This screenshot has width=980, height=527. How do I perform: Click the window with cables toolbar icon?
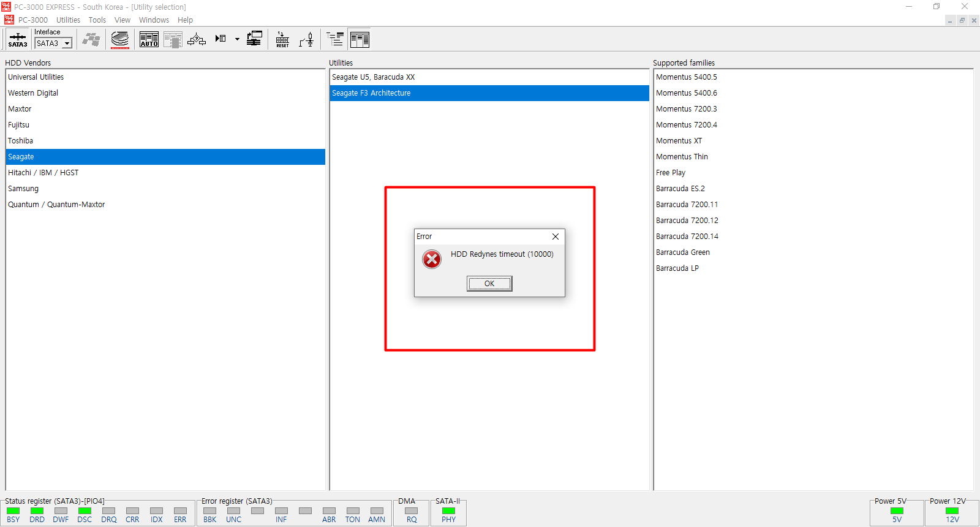point(254,39)
